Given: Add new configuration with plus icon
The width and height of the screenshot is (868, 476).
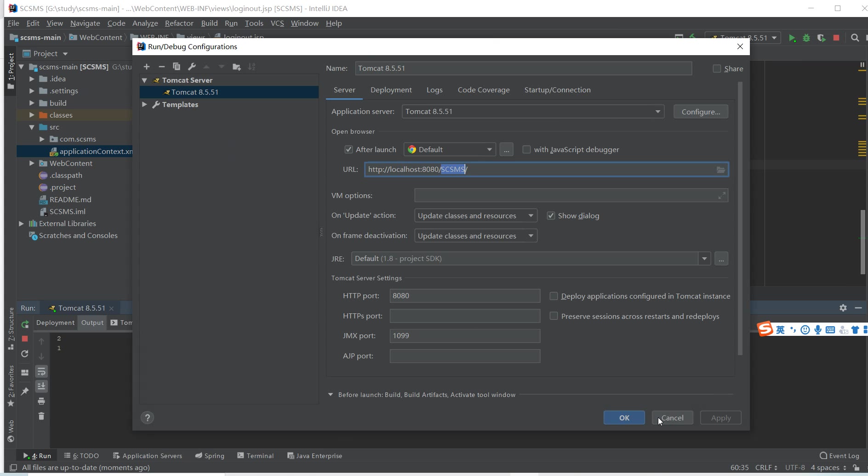Looking at the screenshot, I should point(147,67).
